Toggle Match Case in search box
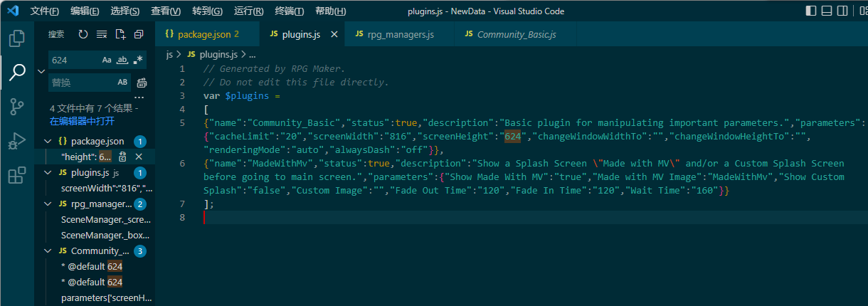This screenshot has height=306, width=868. 107,60
